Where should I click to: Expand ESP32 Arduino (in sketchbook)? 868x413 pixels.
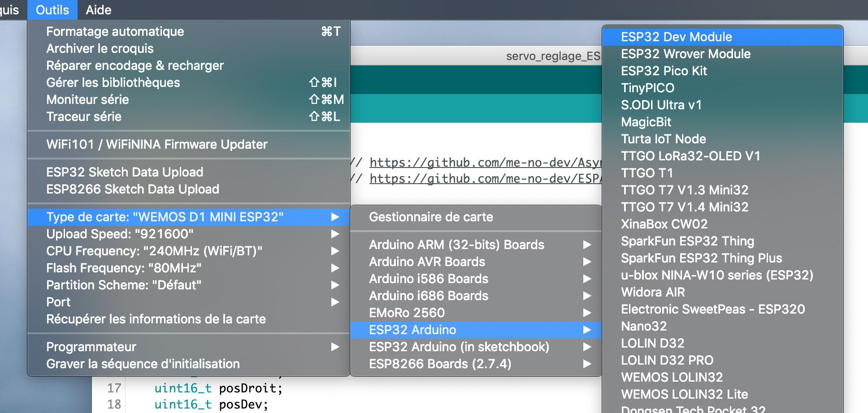476,347
